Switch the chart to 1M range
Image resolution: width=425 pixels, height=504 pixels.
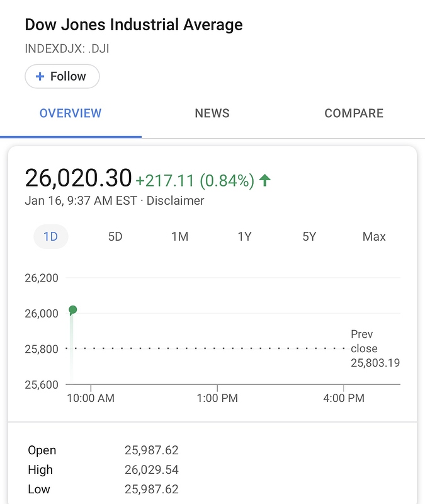[180, 237]
